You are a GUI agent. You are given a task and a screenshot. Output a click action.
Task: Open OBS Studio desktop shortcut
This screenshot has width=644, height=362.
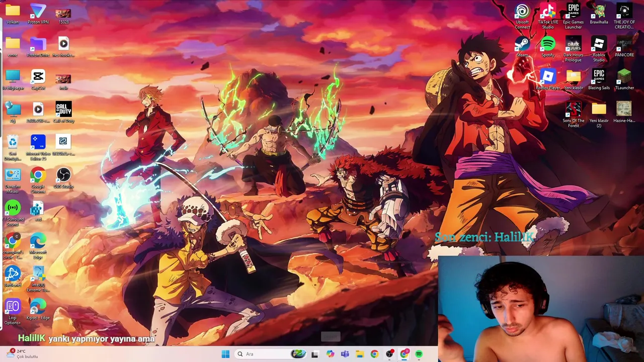[x=63, y=178]
